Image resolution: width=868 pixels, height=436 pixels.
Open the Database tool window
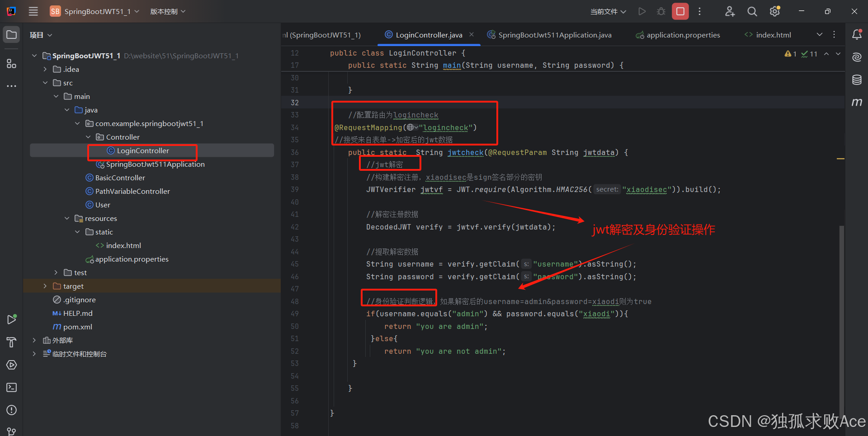click(x=857, y=80)
